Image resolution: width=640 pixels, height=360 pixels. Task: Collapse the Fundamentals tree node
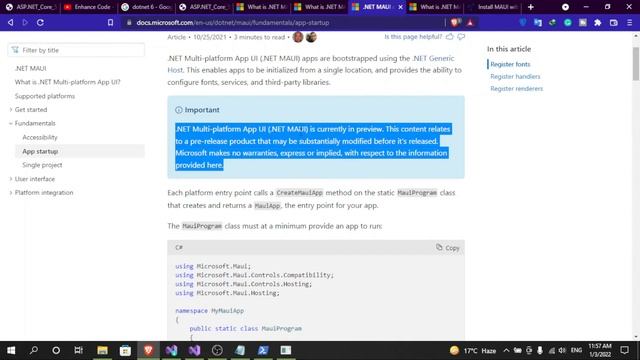pos(11,123)
